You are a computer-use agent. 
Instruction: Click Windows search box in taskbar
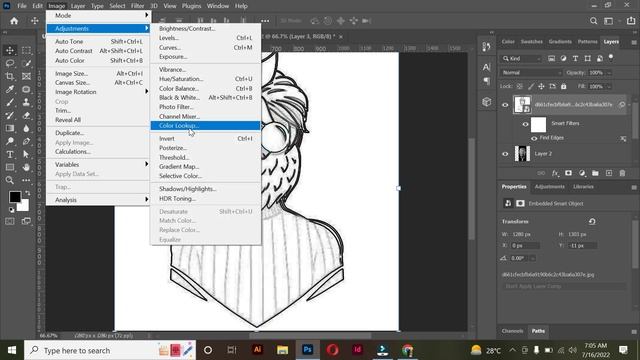110,350
